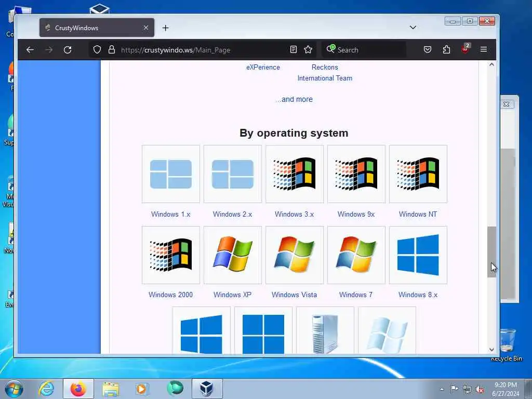Open the Recycle Bin desktop icon
The image size is (532, 399).
507,345
